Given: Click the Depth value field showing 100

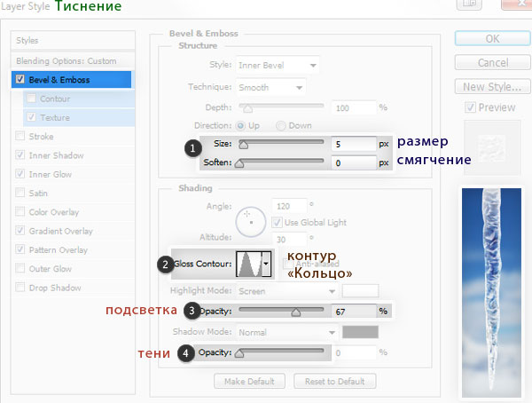Looking at the screenshot, I should [x=354, y=107].
